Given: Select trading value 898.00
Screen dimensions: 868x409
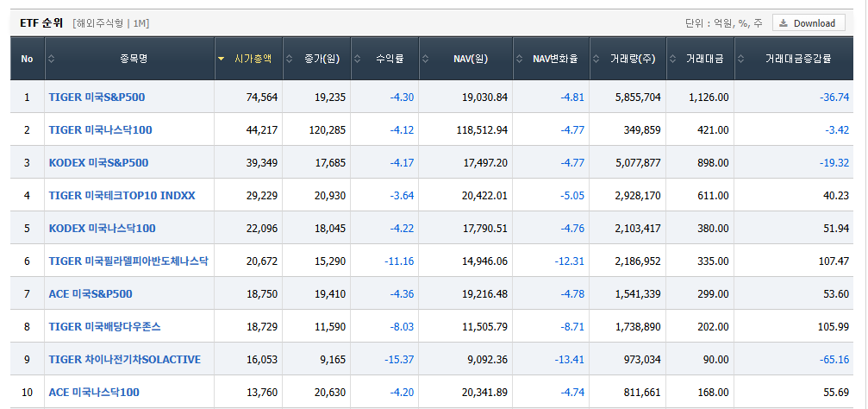Looking at the screenshot, I should point(713,162).
